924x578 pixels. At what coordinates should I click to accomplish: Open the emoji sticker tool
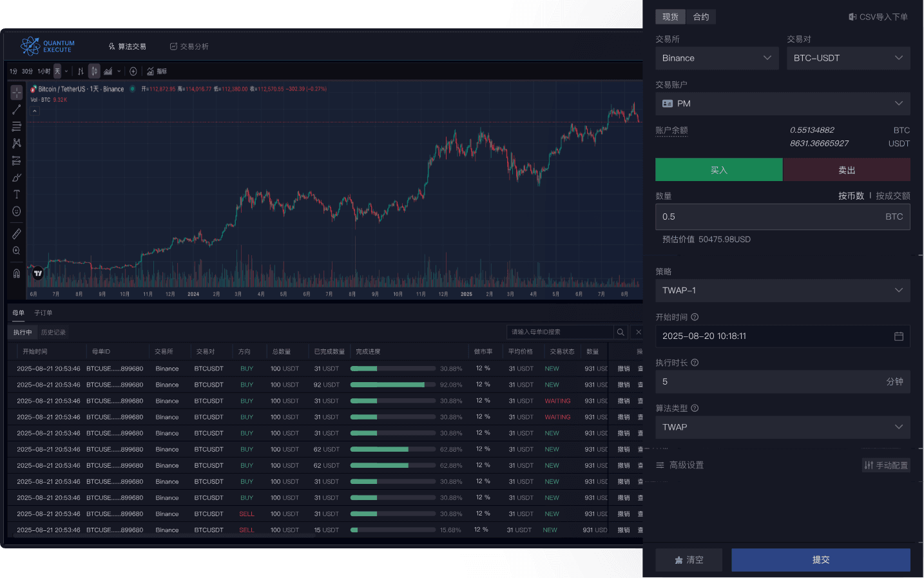coord(17,211)
